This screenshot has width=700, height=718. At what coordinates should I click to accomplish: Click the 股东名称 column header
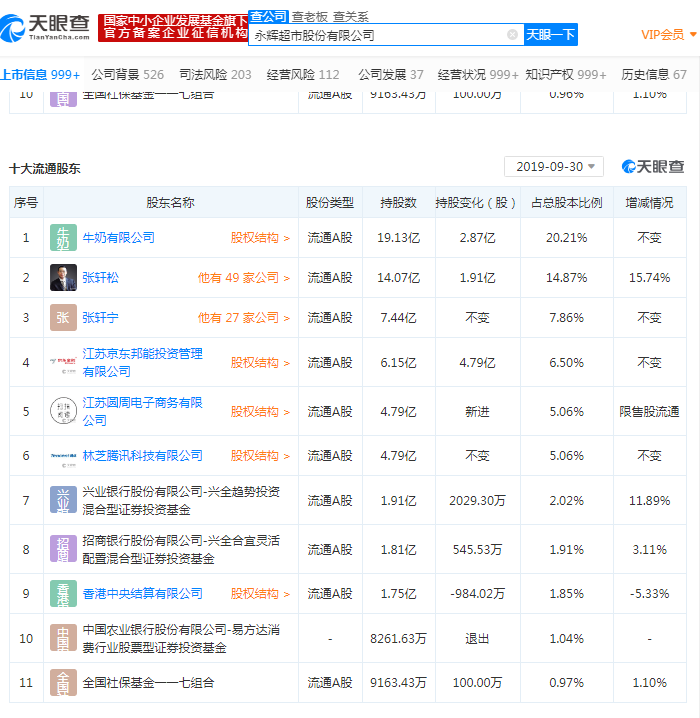click(170, 202)
